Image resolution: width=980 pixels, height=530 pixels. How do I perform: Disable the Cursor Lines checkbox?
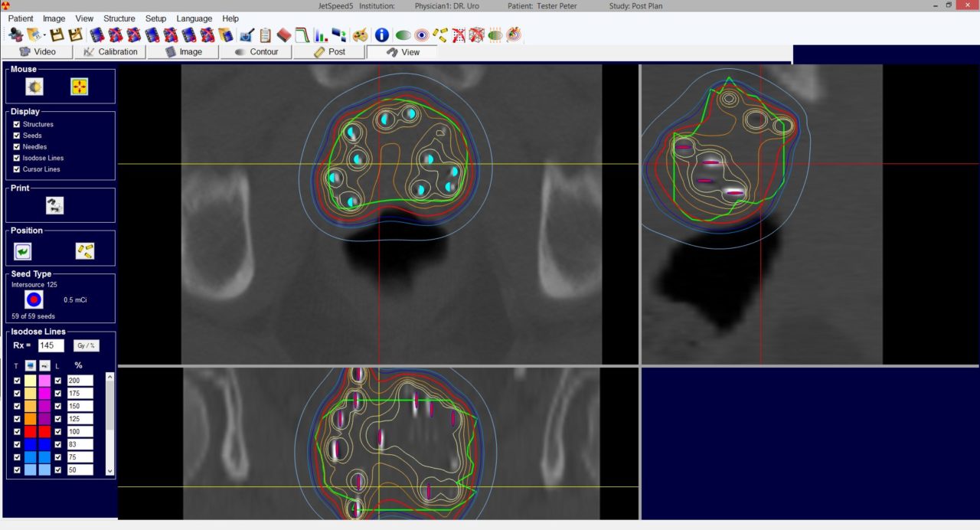coord(17,169)
